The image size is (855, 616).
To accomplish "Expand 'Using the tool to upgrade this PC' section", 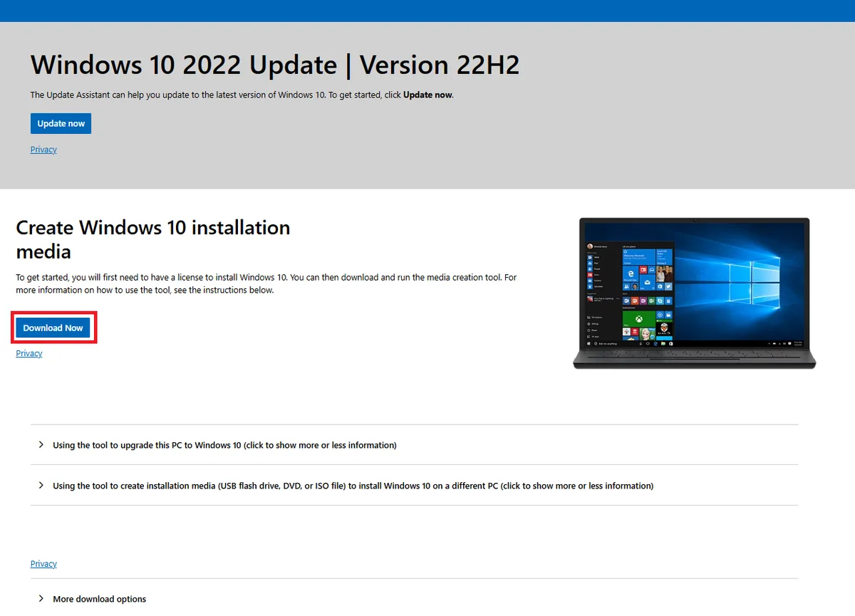I will click(414, 445).
